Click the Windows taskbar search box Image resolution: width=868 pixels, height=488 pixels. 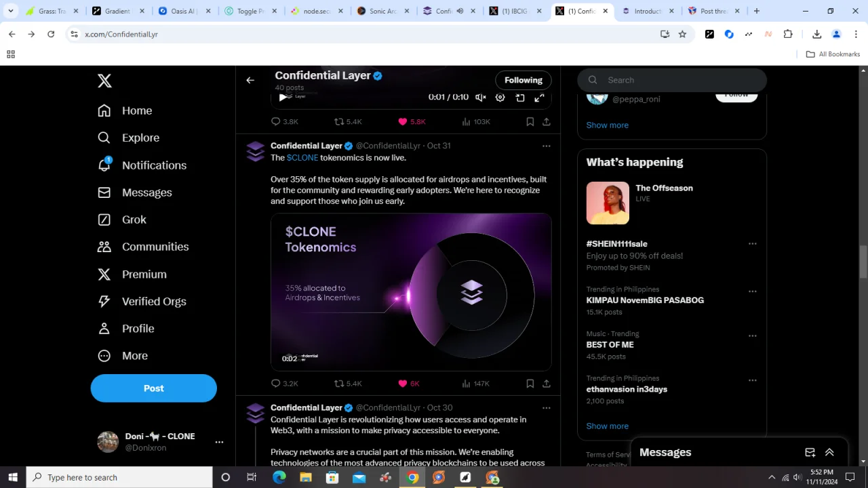click(x=119, y=477)
